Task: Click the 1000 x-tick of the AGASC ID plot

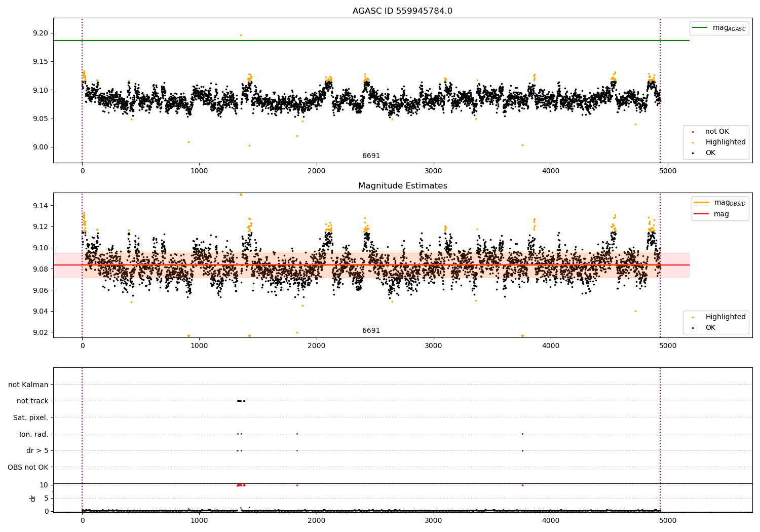Action: pyautogui.click(x=199, y=171)
